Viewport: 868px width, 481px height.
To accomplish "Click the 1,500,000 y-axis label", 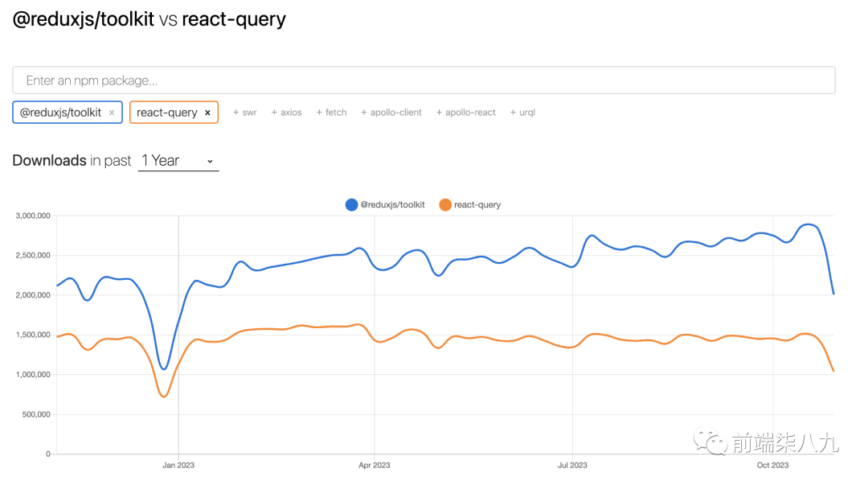I will [33, 335].
